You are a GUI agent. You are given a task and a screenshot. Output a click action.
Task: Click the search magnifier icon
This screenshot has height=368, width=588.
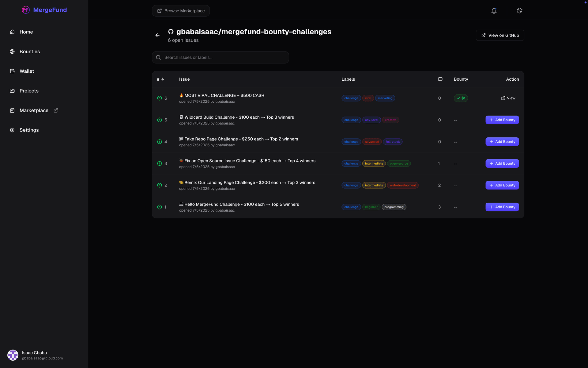pyautogui.click(x=158, y=57)
